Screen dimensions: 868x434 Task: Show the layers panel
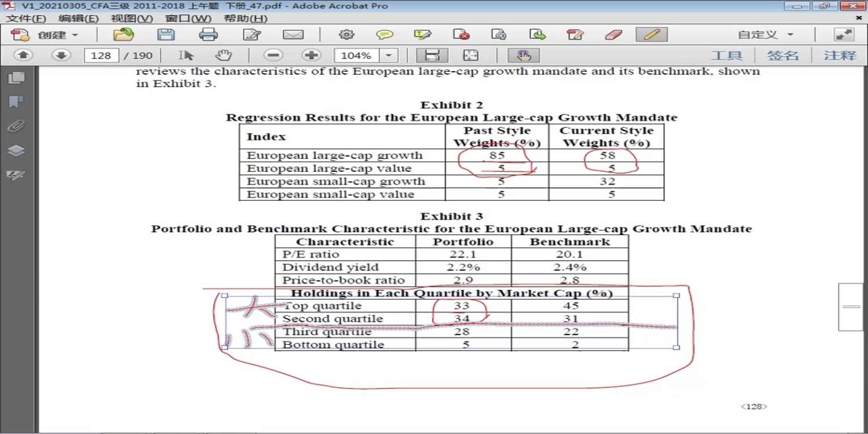[x=16, y=151]
